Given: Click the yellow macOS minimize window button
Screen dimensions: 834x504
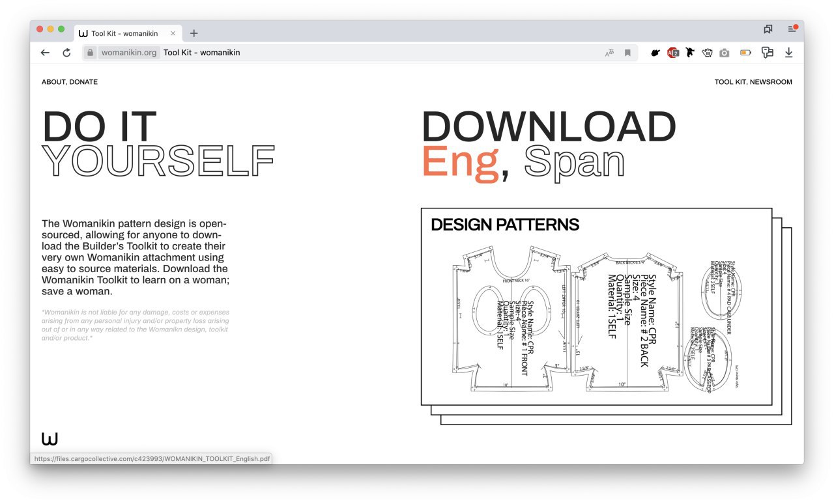Looking at the screenshot, I should (x=51, y=29).
